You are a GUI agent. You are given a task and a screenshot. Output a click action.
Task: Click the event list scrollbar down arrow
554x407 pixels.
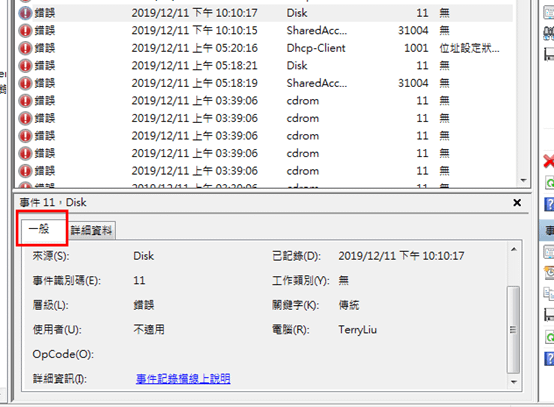click(523, 181)
